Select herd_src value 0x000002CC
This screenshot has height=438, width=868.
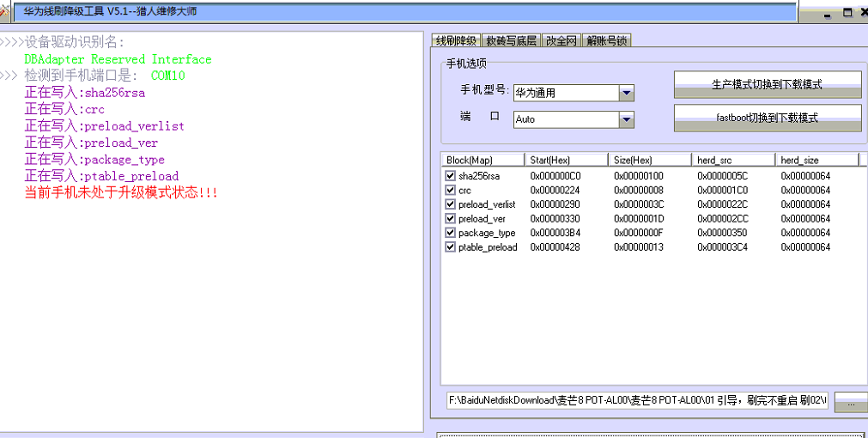pos(722,219)
